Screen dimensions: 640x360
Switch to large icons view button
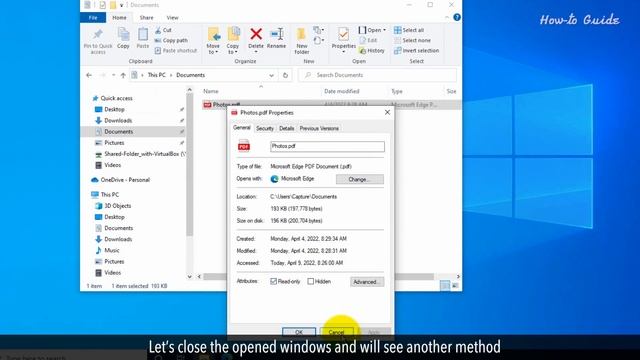coord(455,286)
